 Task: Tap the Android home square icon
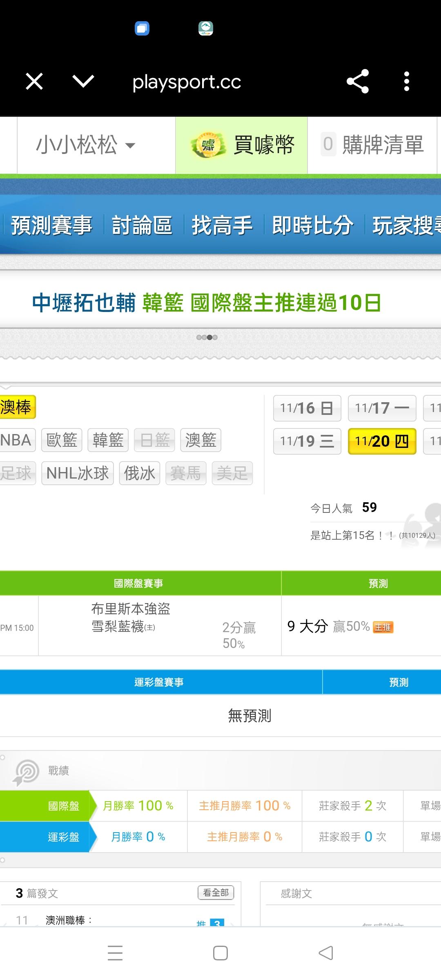(220, 953)
